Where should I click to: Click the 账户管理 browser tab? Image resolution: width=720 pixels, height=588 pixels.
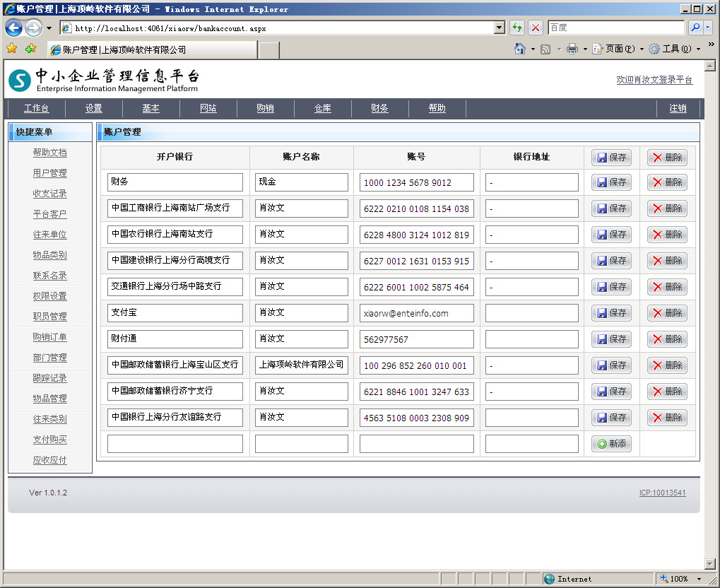tap(152, 50)
